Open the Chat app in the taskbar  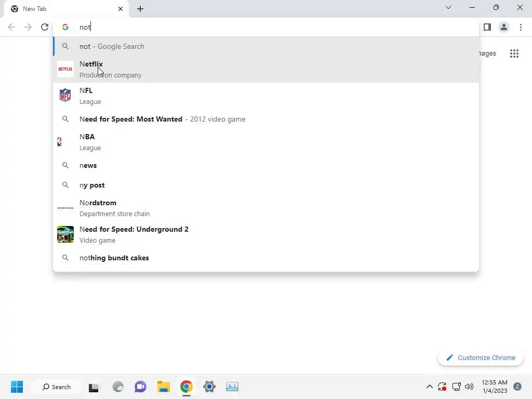140,387
